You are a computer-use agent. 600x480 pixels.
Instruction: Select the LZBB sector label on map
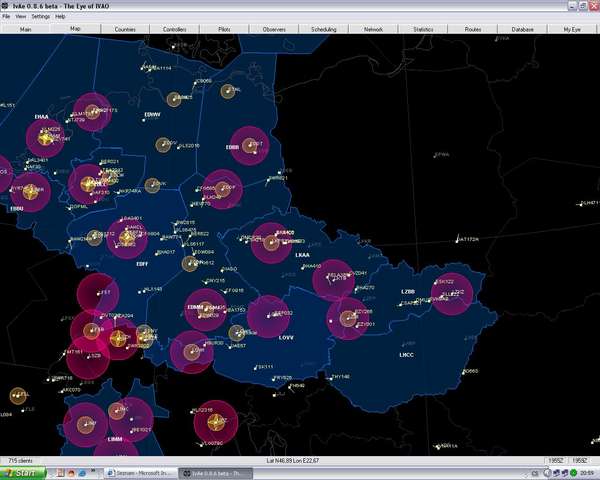pyautogui.click(x=408, y=292)
